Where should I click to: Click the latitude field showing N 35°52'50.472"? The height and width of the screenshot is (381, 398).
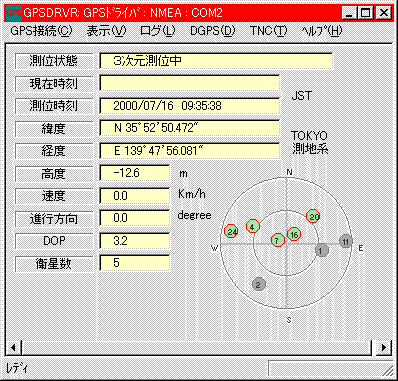click(x=189, y=128)
